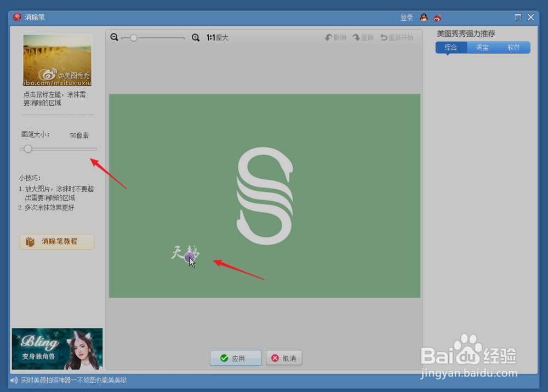Click 重做 redo button
The height and width of the screenshot is (392, 548).
point(363,37)
